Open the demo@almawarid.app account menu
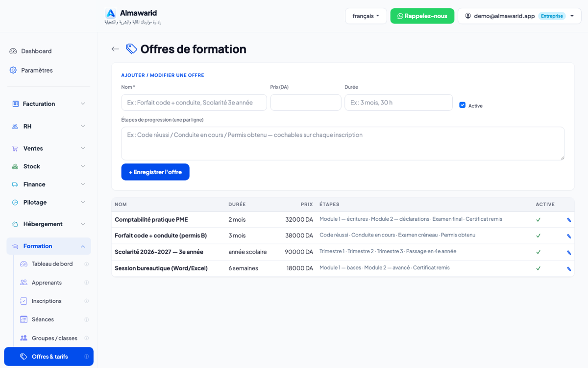The height and width of the screenshot is (368, 588). [519, 16]
